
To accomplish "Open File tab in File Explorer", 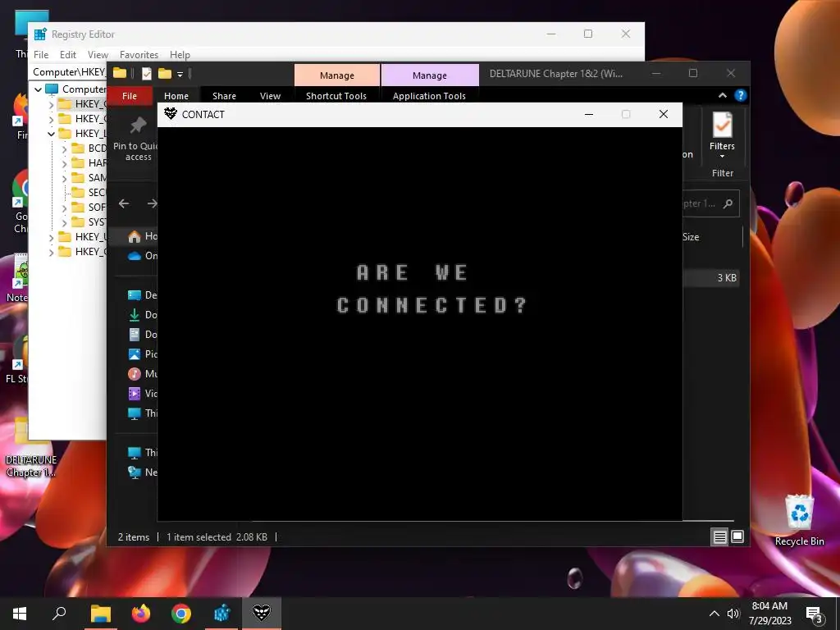I will tap(130, 96).
